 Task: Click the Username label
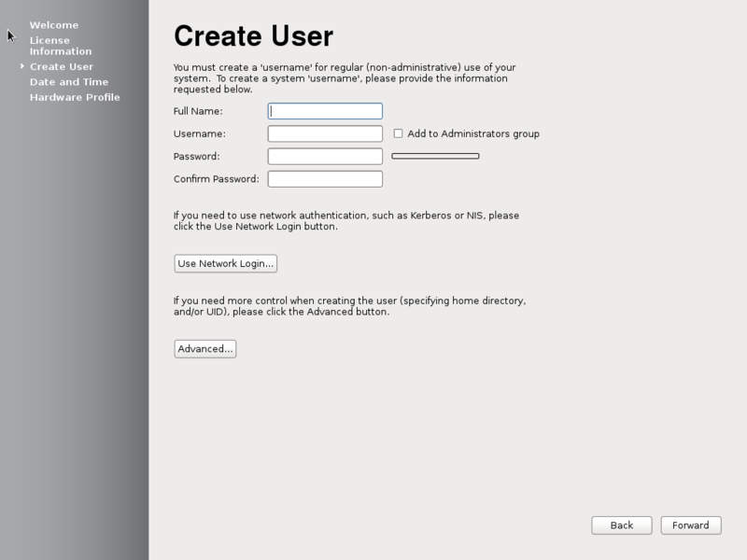coord(200,133)
